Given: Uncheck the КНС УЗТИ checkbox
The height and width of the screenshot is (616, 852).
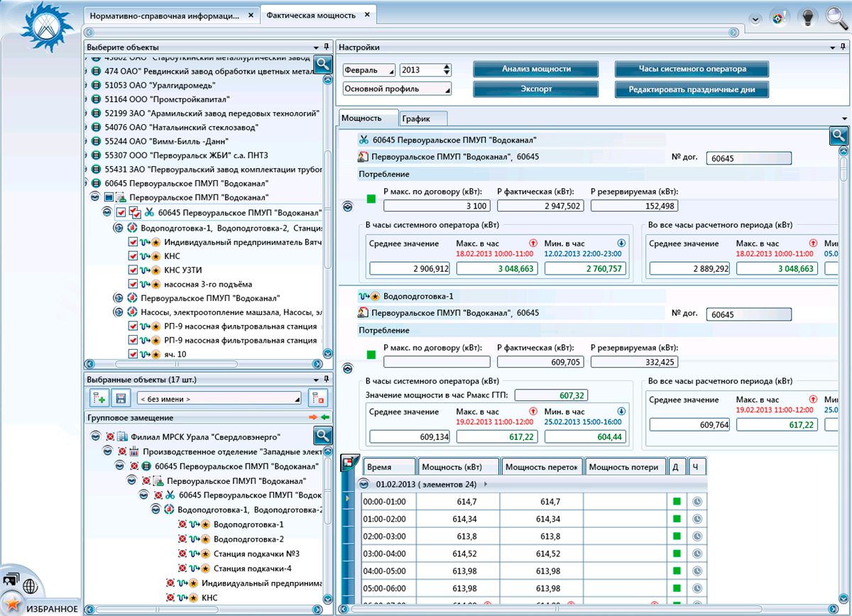Looking at the screenshot, I should tap(133, 270).
